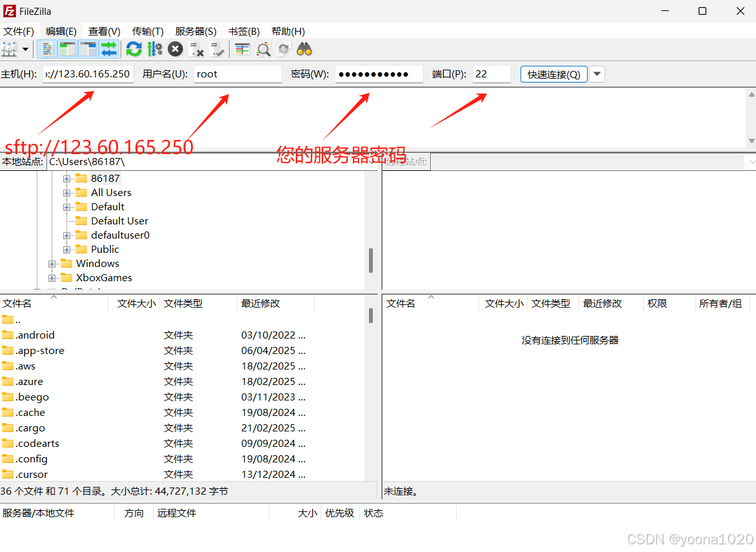Toggle the message log display
Screen dimensions: 756x552
coord(47,49)
